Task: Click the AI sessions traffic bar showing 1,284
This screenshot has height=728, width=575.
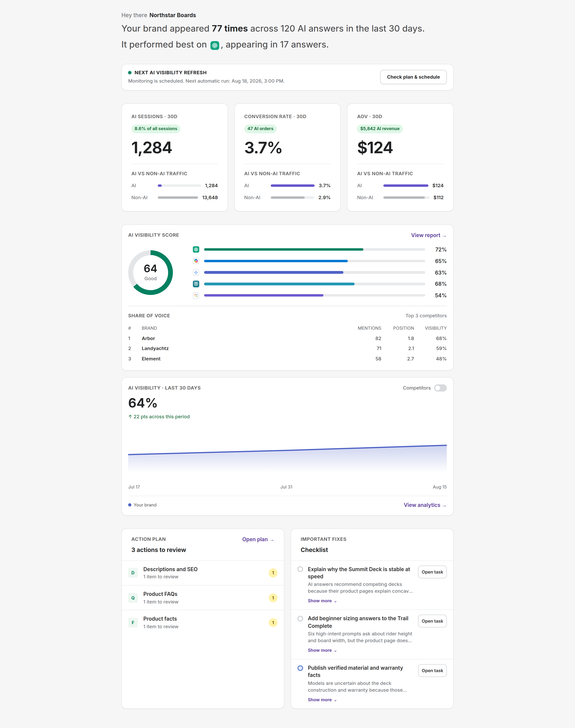Action: (179, 186)
